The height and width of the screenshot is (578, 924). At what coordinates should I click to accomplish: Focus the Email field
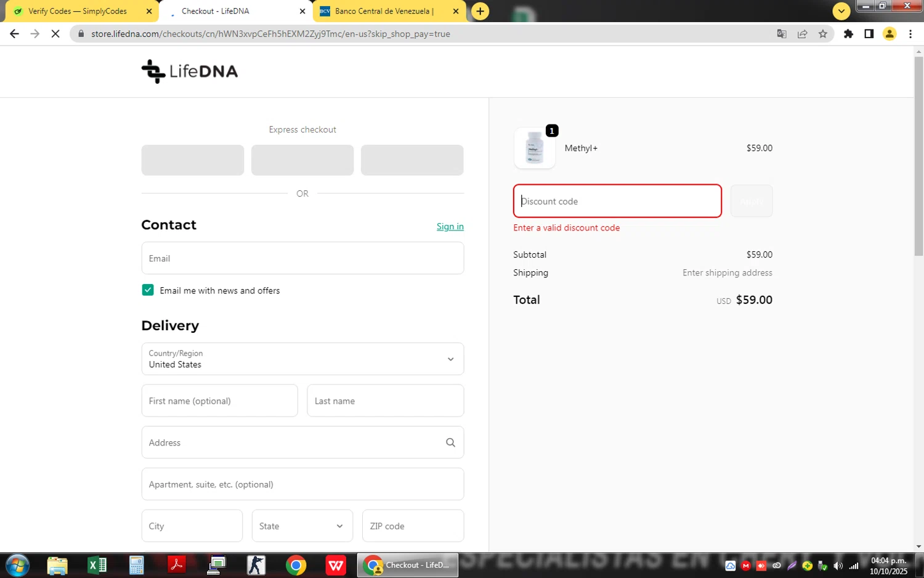(x=302, y=258)
